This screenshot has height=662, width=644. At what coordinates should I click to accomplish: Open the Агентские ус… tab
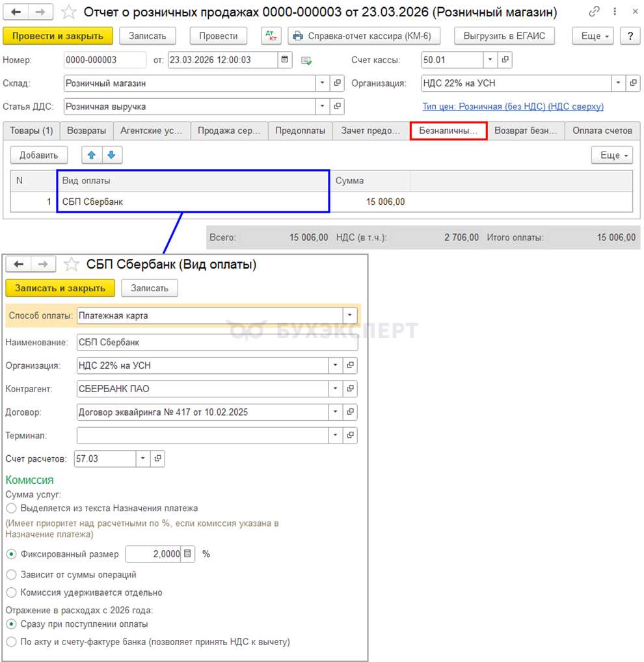click(x=151, y=131)
